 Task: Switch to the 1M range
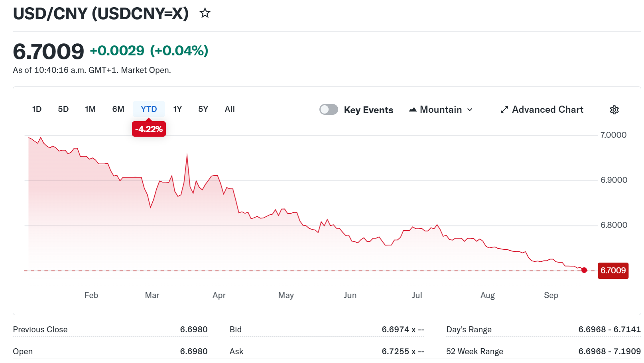tap(91, 109)
